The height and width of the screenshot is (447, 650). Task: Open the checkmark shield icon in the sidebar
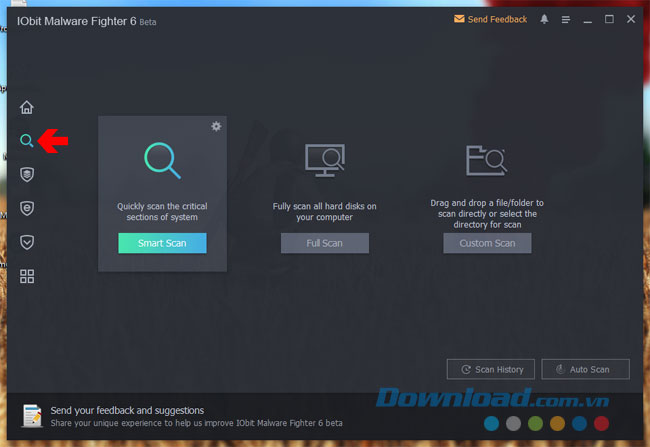coord(27,242)
